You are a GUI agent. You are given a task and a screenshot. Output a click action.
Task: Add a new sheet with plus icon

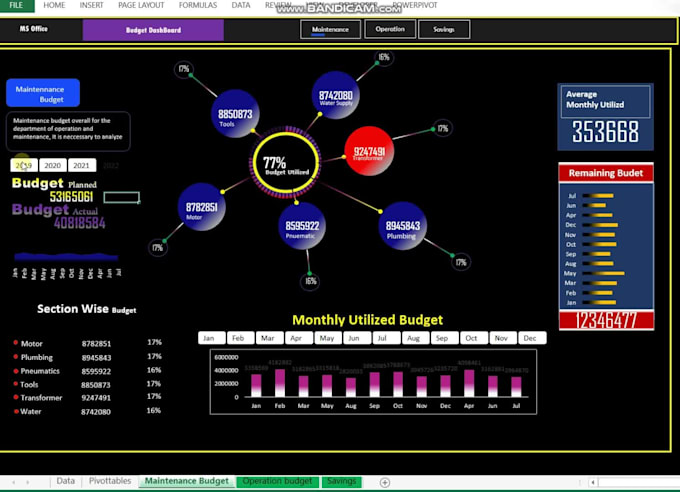point(385,482)
